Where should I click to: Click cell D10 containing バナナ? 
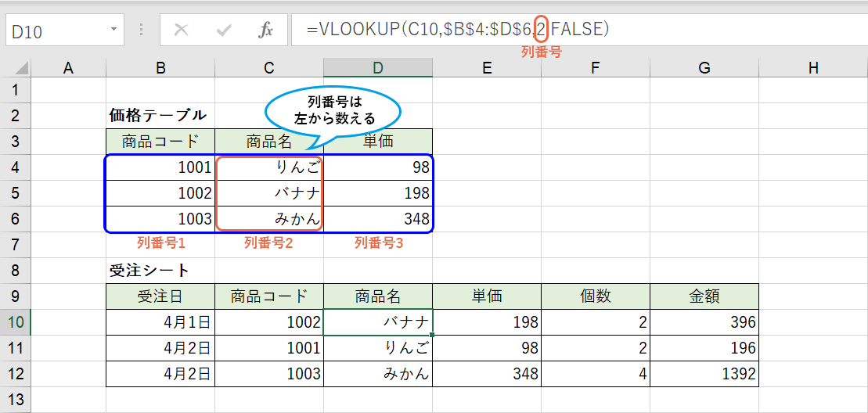point(378,322)
